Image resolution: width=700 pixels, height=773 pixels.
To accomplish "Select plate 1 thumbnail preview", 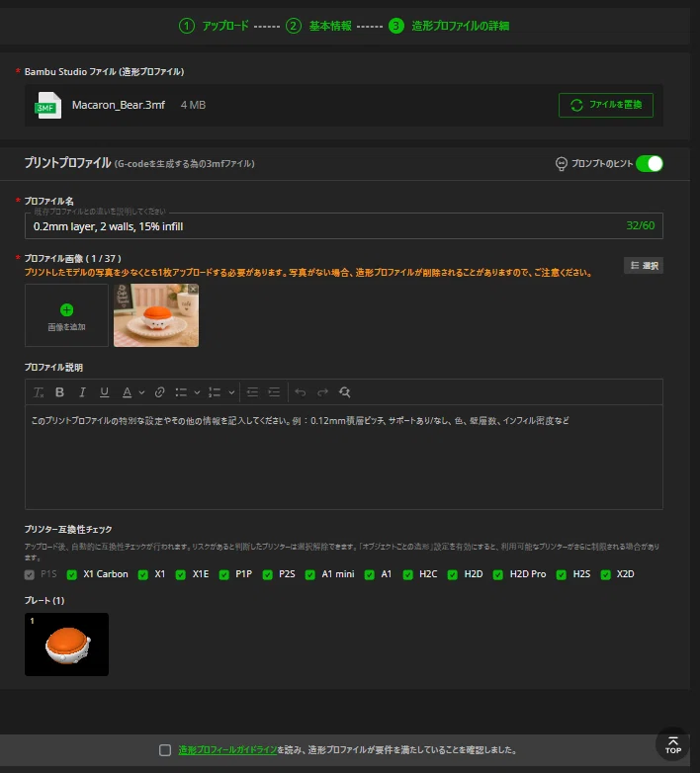I will click(x=66, y=644).
